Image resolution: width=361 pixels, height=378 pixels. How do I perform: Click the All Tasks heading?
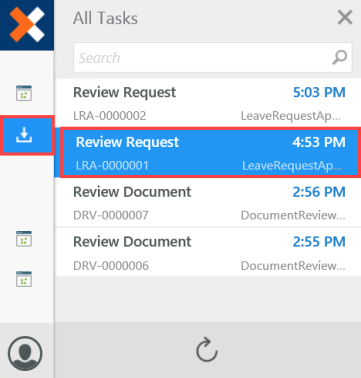click(105, 18)
